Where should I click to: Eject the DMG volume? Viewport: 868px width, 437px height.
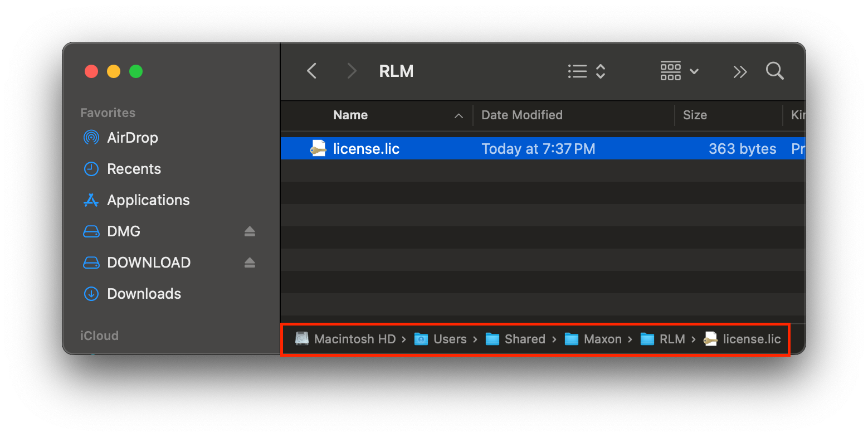pos(249,231)
